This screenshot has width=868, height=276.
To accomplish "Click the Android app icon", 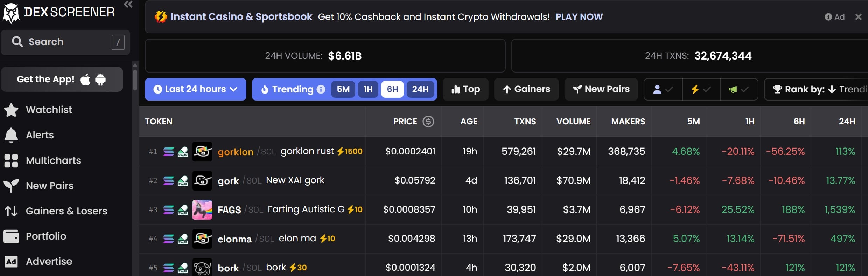I will [x=100, y=80].
